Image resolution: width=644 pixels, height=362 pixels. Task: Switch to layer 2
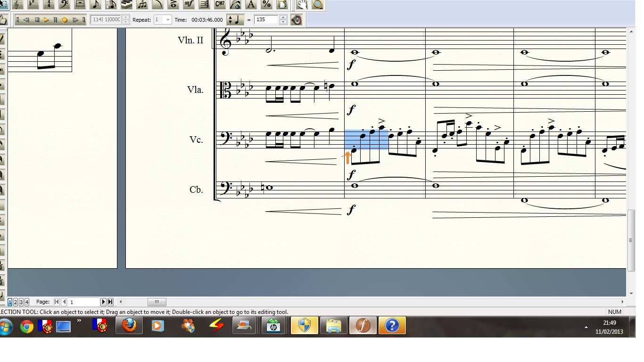point(16,302)
